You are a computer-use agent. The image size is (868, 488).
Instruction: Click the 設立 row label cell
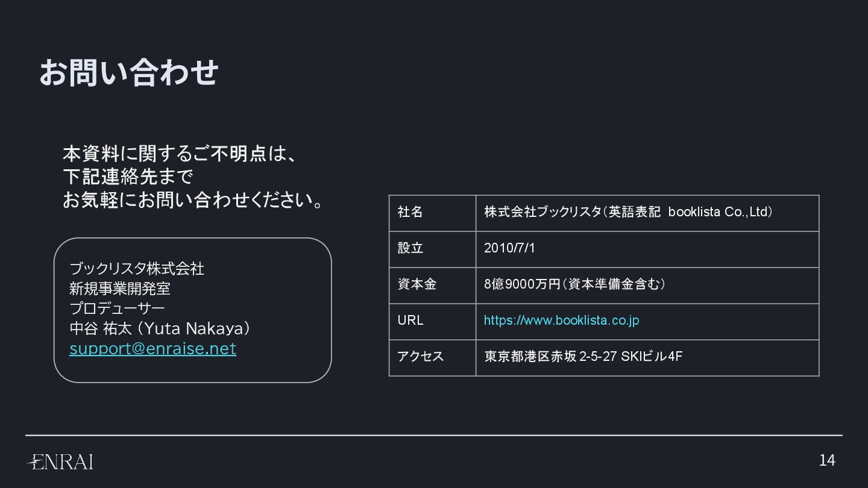pyautogui.click(x=432, y=249)
